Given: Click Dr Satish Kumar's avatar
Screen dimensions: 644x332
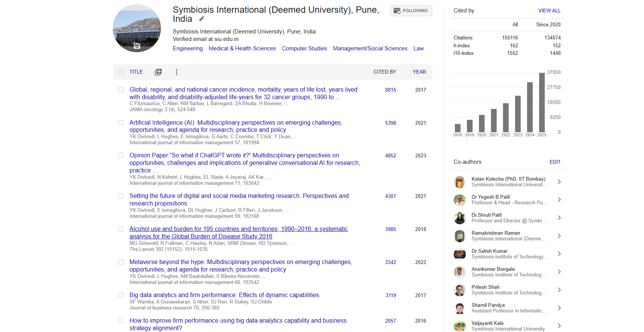Looking at the screenshot, I should 459,254.
